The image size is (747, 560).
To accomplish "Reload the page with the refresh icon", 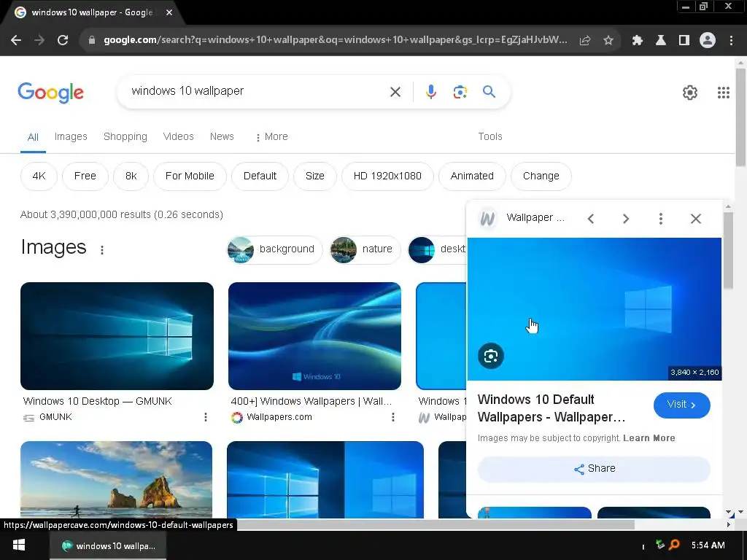I will [x=63, y=41].
